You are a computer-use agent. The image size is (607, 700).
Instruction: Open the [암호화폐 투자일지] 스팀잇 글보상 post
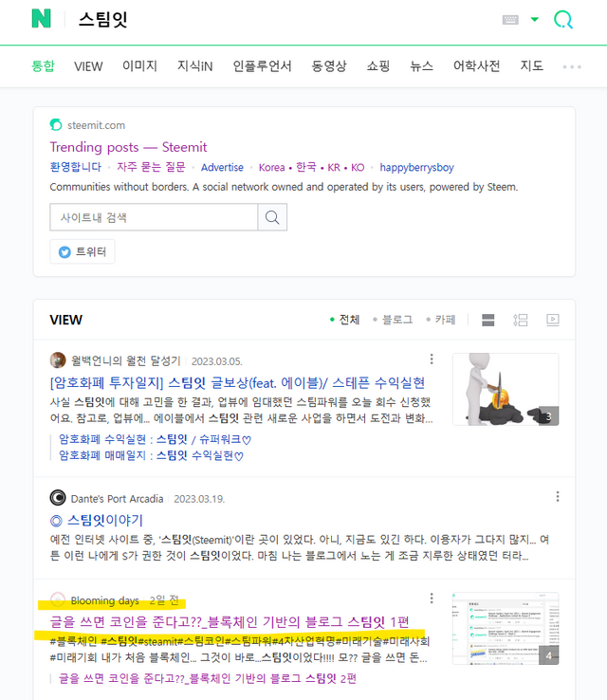237,382
